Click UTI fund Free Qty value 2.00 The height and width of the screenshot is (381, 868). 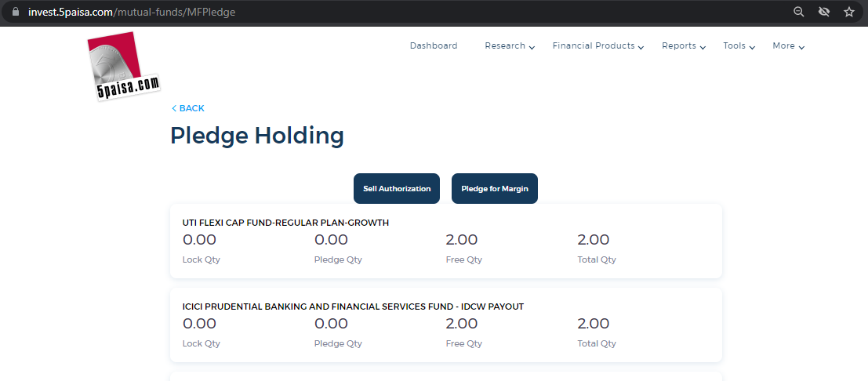pyautogui.click(x=462, y=240)
